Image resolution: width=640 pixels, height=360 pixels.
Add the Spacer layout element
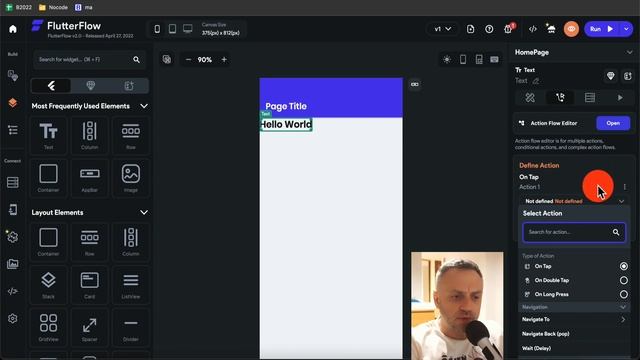[x=89, y=327]
